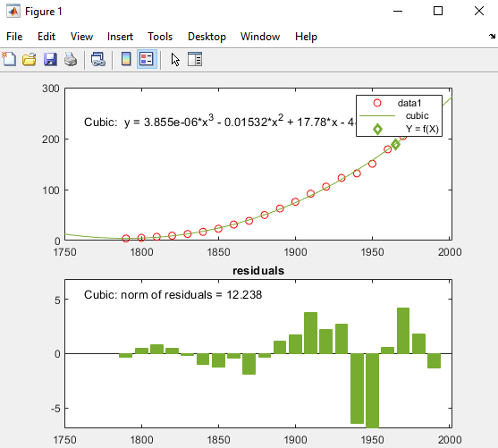
Task: Insert a colorbar from the toolbar
Action: click(x=126, y=59)
